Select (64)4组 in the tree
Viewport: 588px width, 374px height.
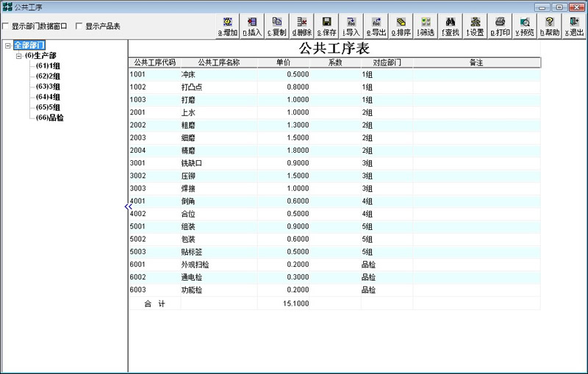coord(48,97)
